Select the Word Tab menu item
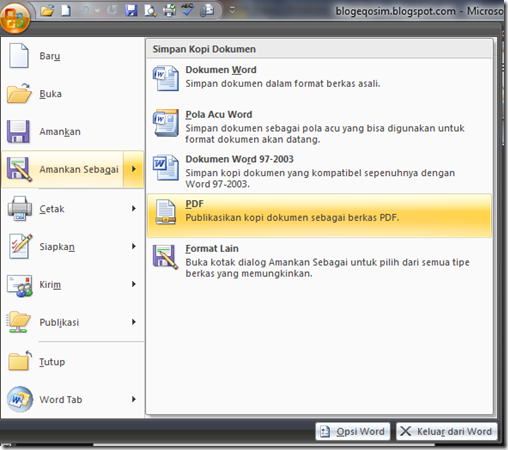Viewport: 508px width, 450px height. tap(72, 399)
